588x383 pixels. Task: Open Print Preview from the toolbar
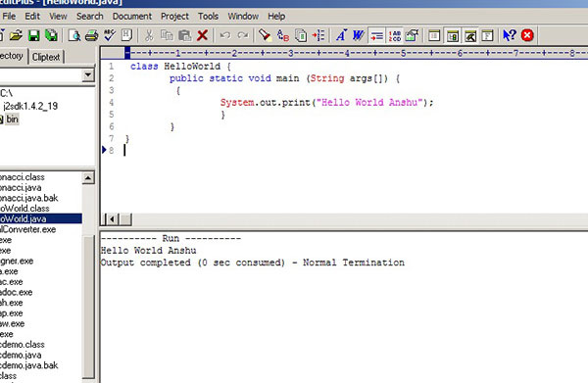(74, 35)
